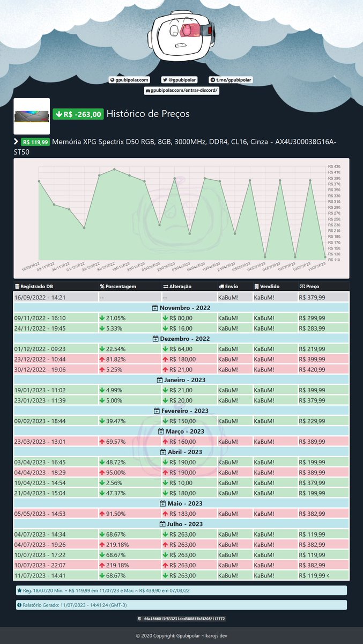Click the footer copyright Gpubipolar ~Ikarojs dev
The image size is (363, 644).
(x=181, y=636)
